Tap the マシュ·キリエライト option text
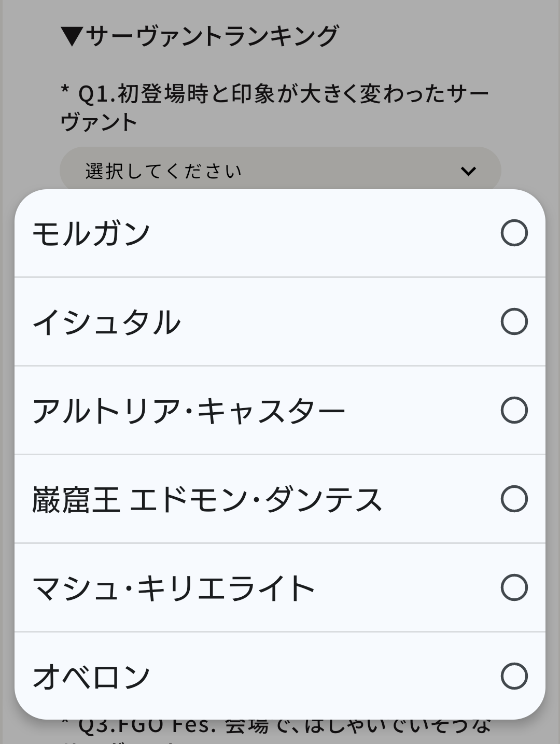 coord(174,588)
